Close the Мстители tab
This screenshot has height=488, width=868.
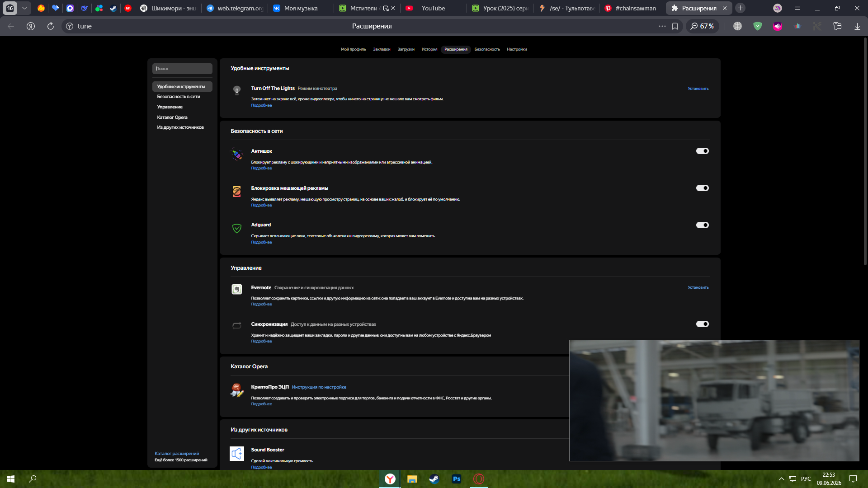[x=393, y=8]
